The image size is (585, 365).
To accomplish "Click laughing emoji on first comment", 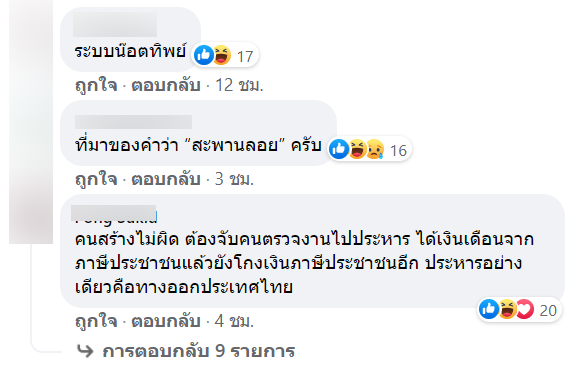I will [x=222, y=55].
